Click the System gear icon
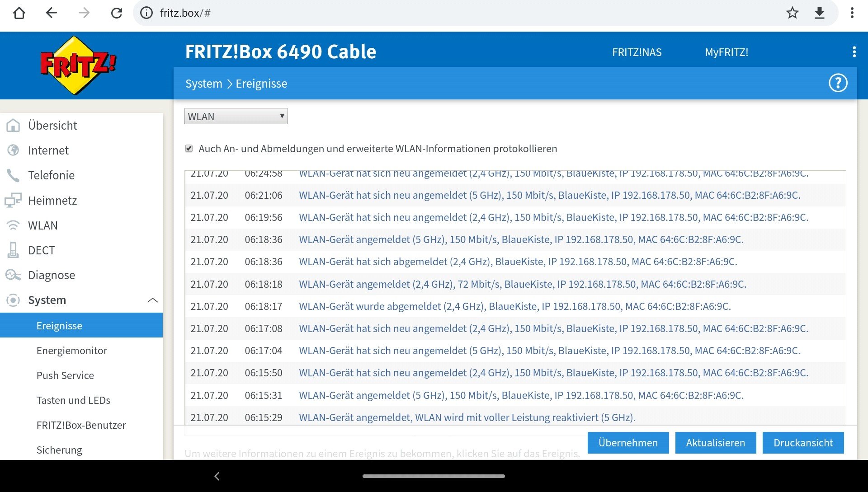The width and height of the screenshot is (868, 492). point(13,300)
